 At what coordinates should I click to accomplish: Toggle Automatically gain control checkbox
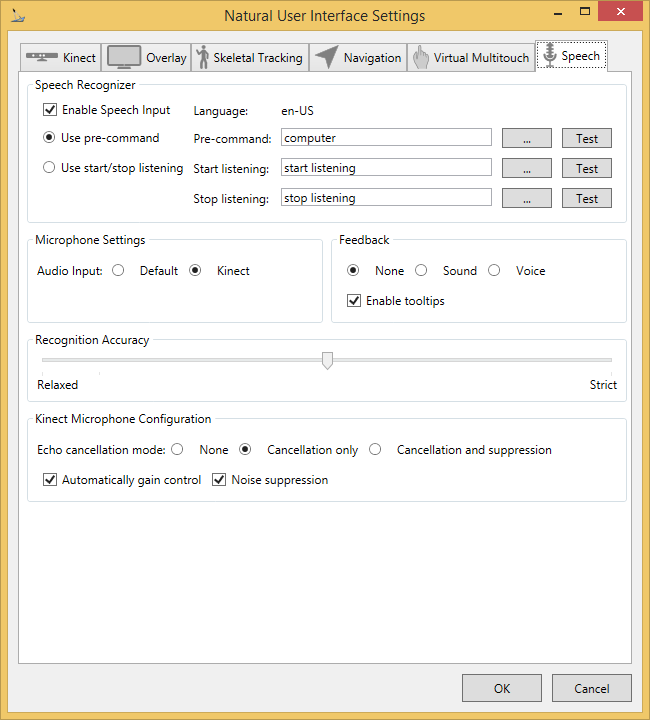50,480
